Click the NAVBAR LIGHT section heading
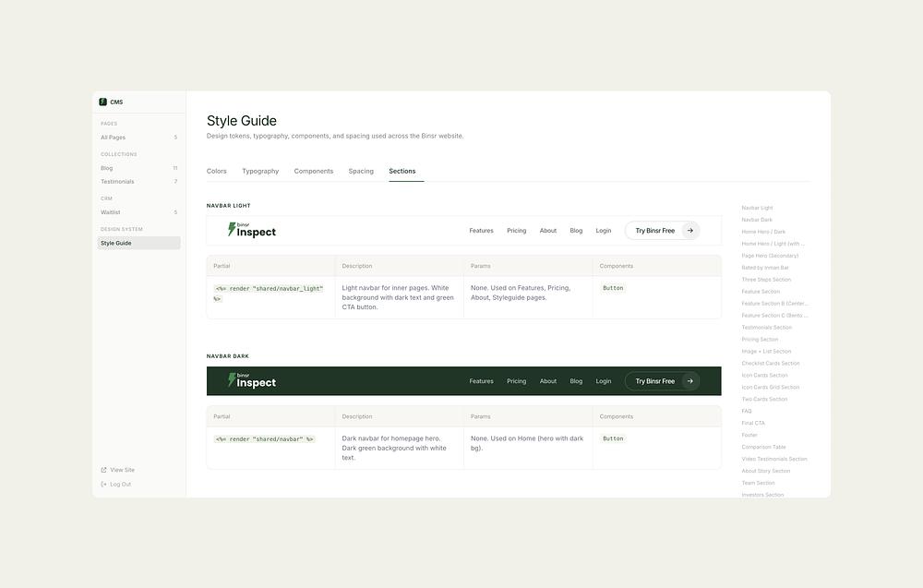 228,206
